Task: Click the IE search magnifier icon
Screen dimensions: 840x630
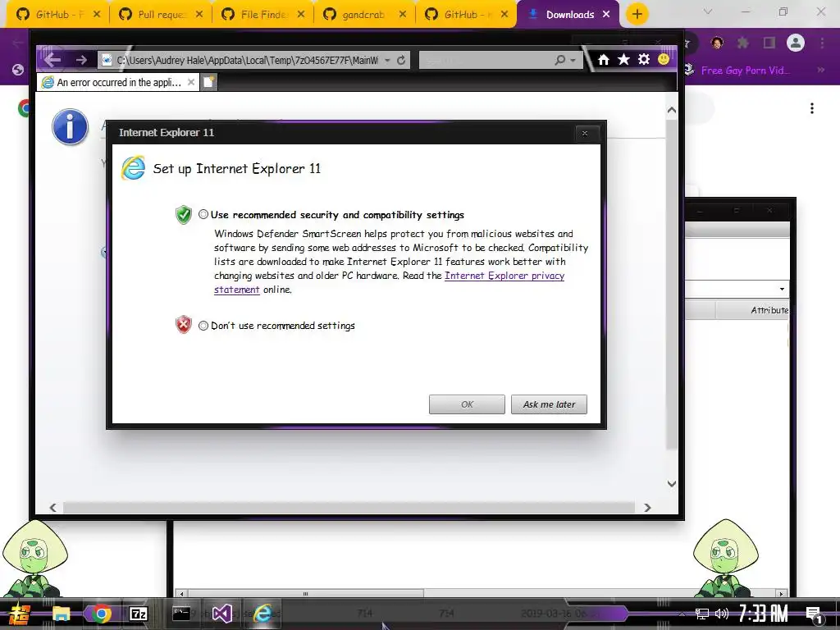Action: (559, 60)
